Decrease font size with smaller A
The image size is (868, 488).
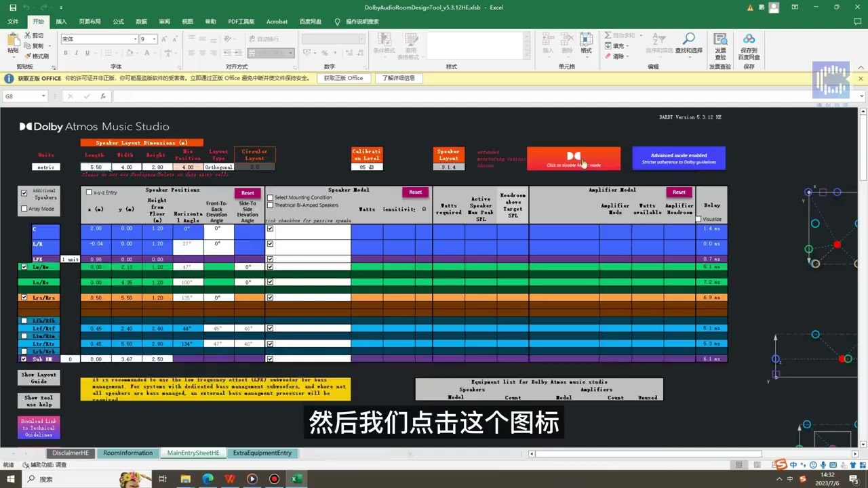tap(174, 39)
